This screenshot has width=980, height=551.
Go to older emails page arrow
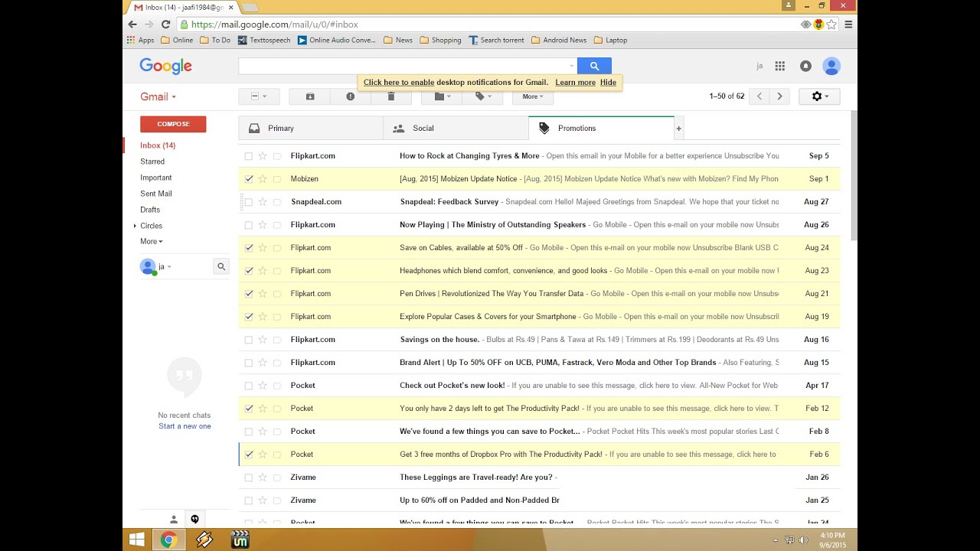coord(779,96)
